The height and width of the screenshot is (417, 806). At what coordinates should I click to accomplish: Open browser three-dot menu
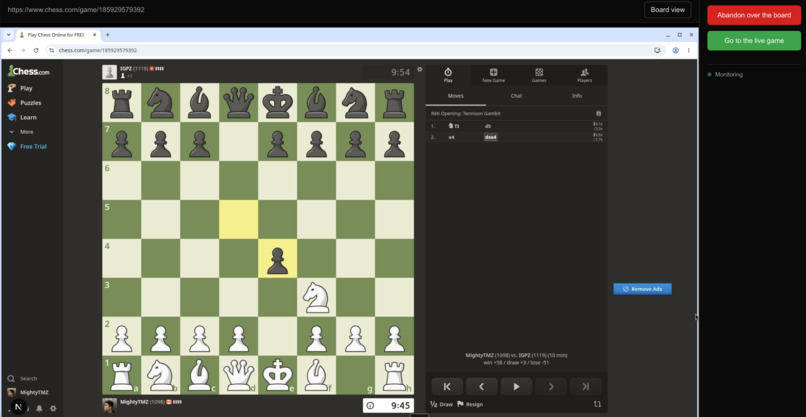pyautogui.click(x=689, y=50)
